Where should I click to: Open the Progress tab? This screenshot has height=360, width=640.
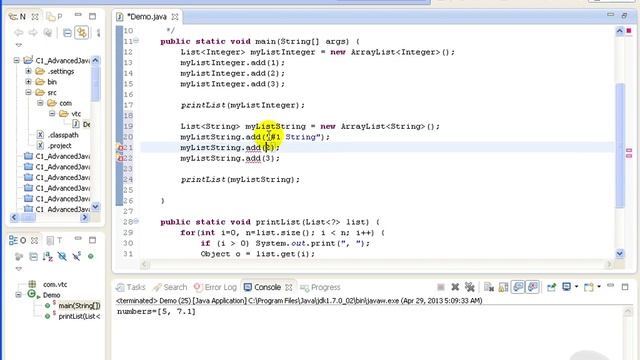coord(320,287)
